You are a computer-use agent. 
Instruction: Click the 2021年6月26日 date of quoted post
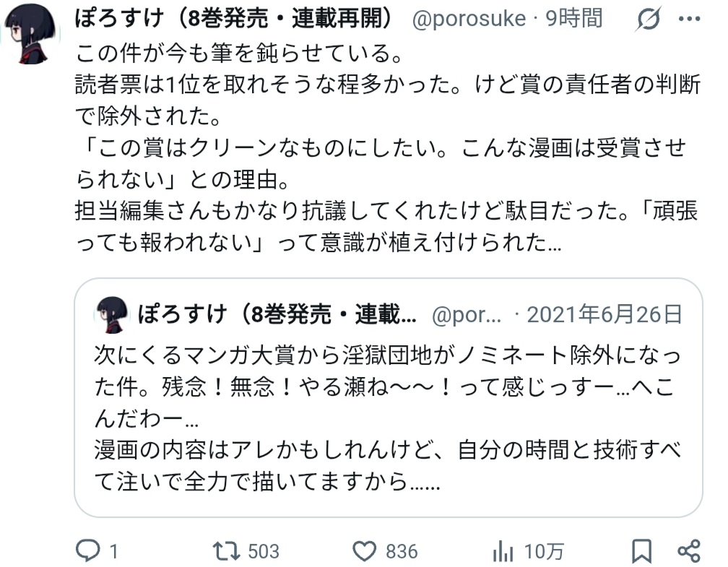pyautogui.click(x=604, y=315)
